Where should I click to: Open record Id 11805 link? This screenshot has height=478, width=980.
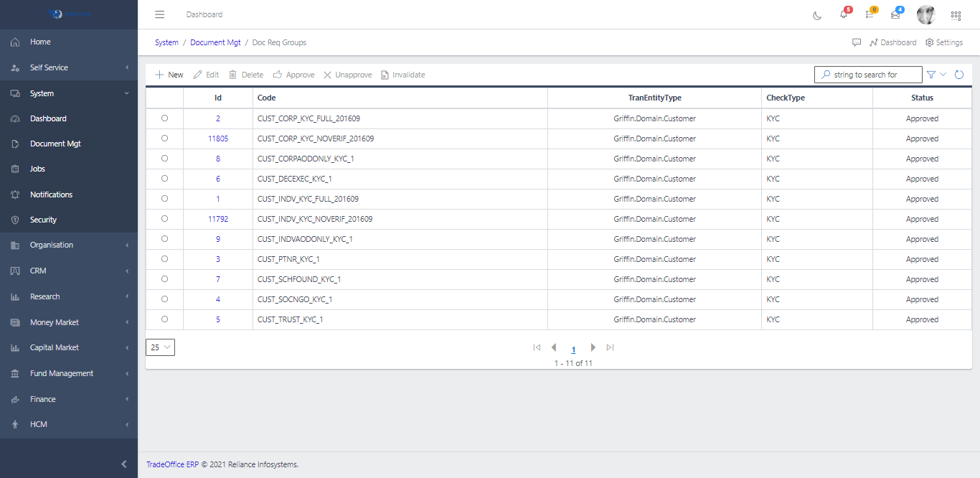tap(218, 139)
